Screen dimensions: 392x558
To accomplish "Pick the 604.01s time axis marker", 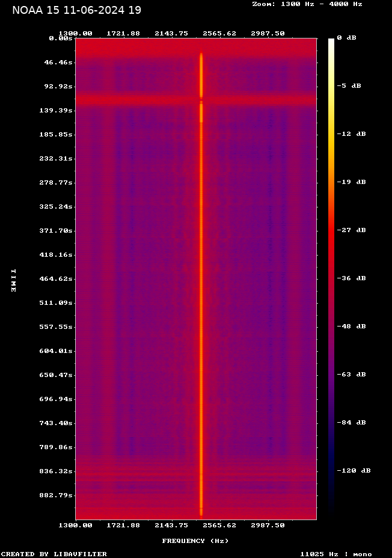I will pyautogui.click(x=55, y=351).
